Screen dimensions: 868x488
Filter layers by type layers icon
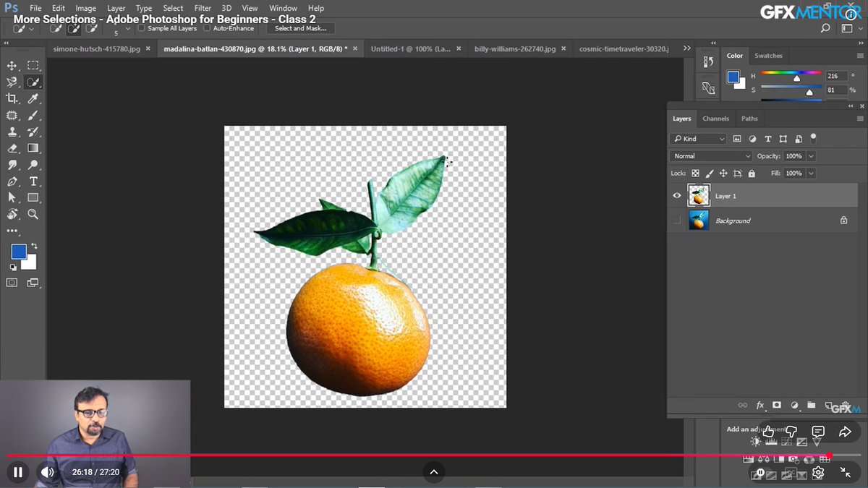pos(767,139)
